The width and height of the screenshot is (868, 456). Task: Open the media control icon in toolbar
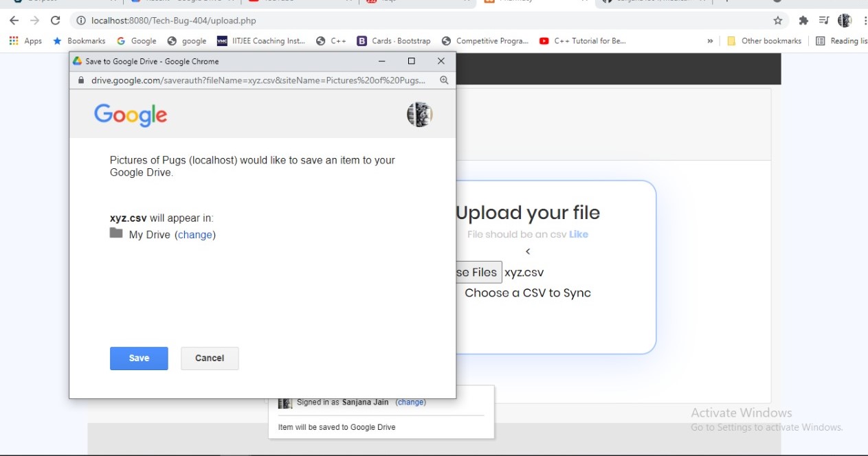coord(824,21)
